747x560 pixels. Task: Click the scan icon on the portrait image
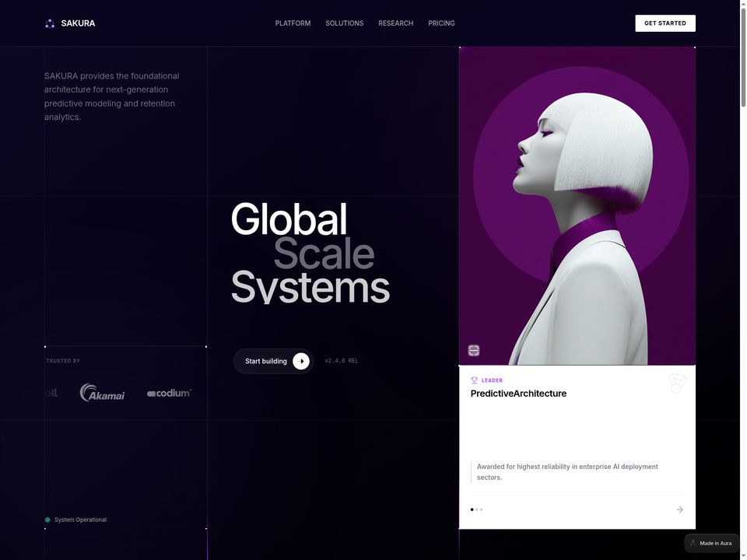(474, 351)
